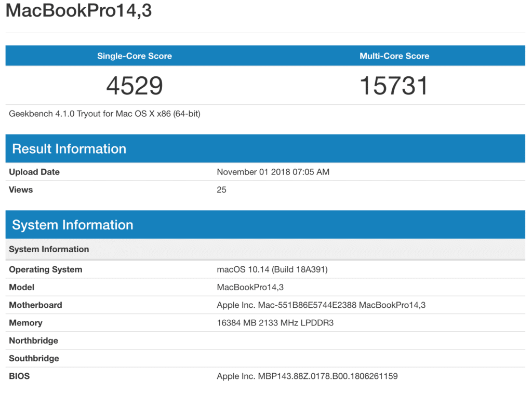Screen dimensions: 532x395
Task: Click the Geekbench 4.1.0 Tryout version text
Action: click(104, 114)
